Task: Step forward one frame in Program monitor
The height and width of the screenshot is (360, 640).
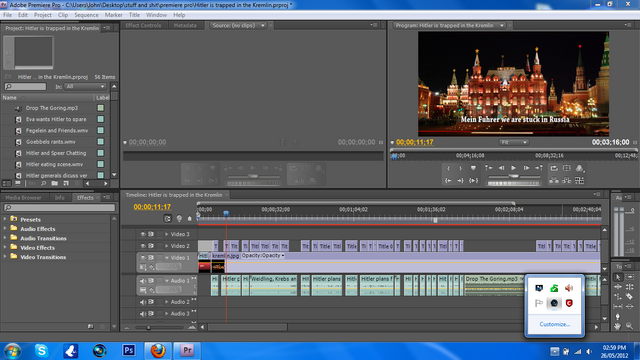Action: point(526,168)
